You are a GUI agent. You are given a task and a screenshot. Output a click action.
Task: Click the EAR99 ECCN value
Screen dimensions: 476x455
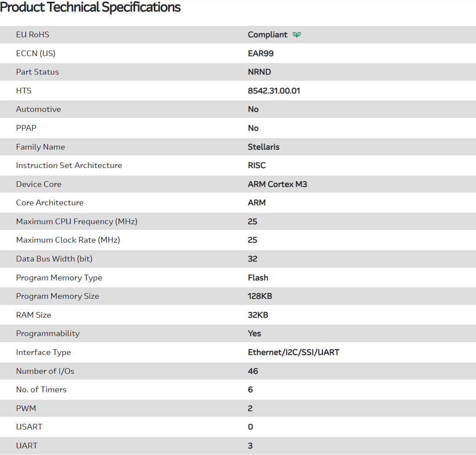261,54
